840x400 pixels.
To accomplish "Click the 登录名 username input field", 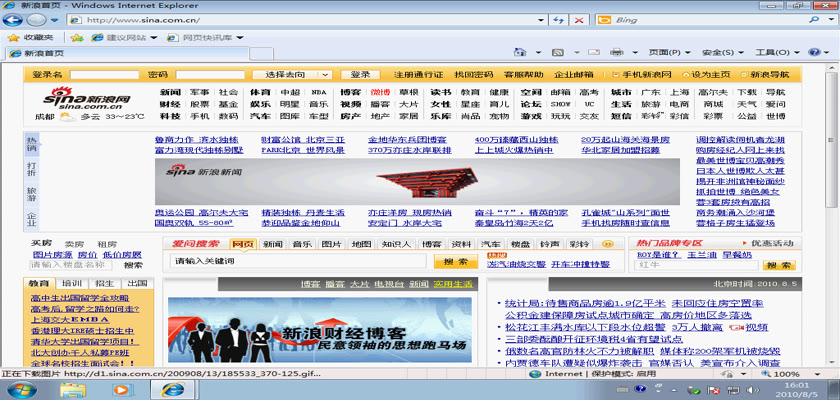I will 103,75.
